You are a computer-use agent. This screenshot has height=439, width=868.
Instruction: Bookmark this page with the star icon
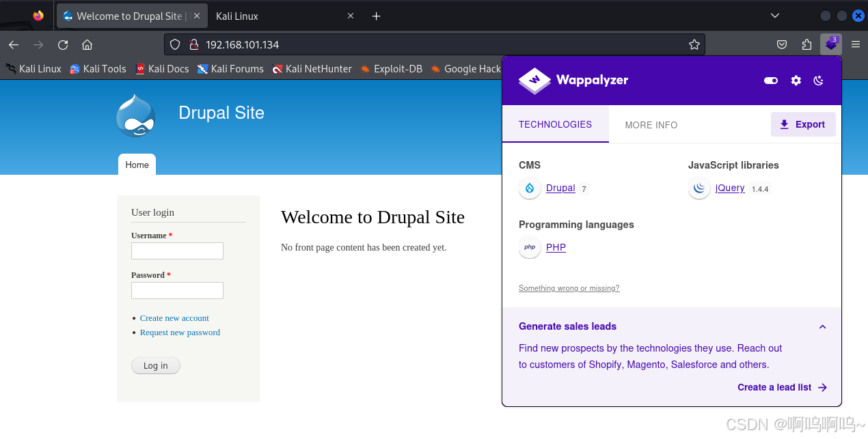tap(694, 44)
